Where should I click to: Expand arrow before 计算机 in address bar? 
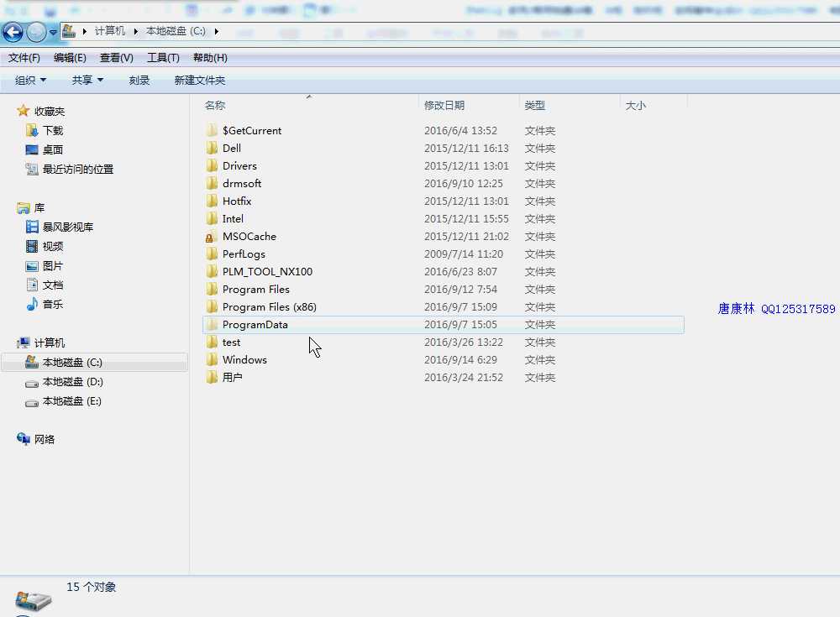point(85,32)
